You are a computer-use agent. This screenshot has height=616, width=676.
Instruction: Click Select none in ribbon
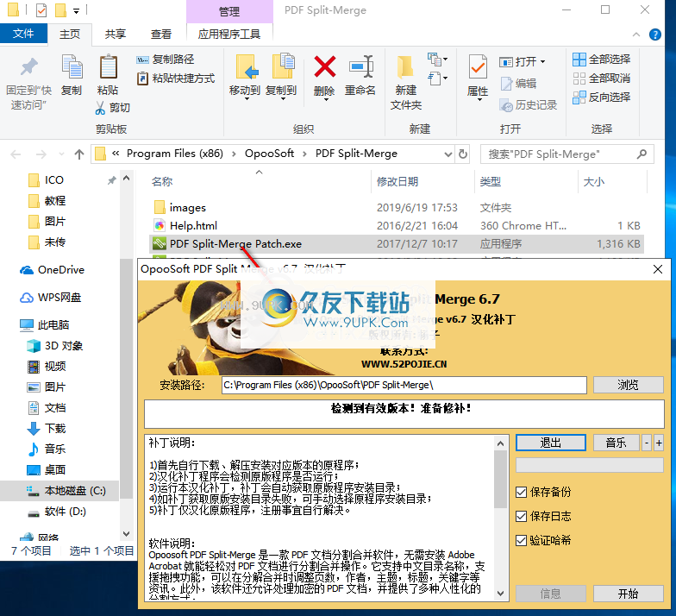click(x=602, y=78)
